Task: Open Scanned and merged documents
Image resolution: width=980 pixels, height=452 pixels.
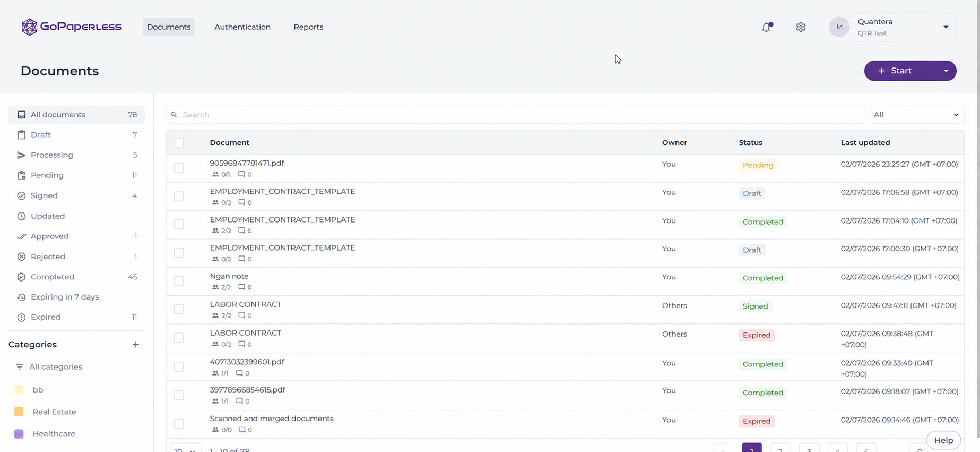Action: (x=272, y=419)
